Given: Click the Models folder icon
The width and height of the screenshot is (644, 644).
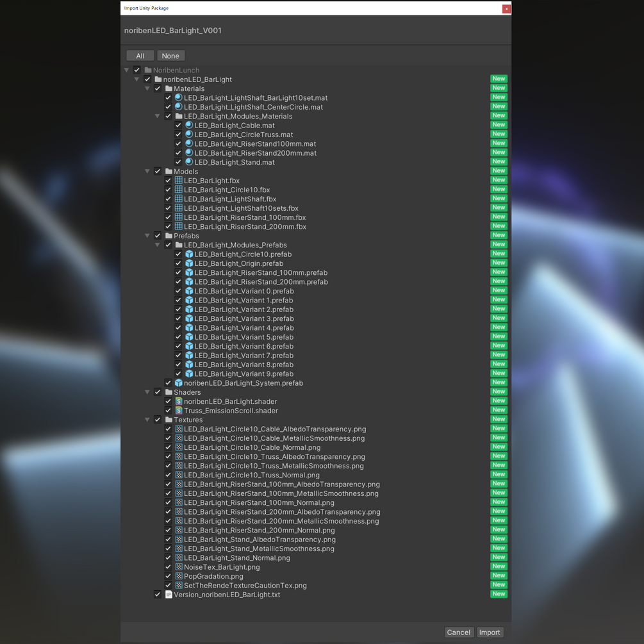Looking at the screenshot, I should [x=169, y=171].
